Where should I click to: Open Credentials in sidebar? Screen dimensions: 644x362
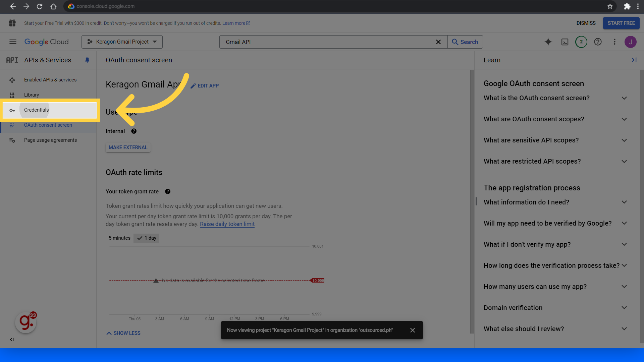(x=50, y=110)
